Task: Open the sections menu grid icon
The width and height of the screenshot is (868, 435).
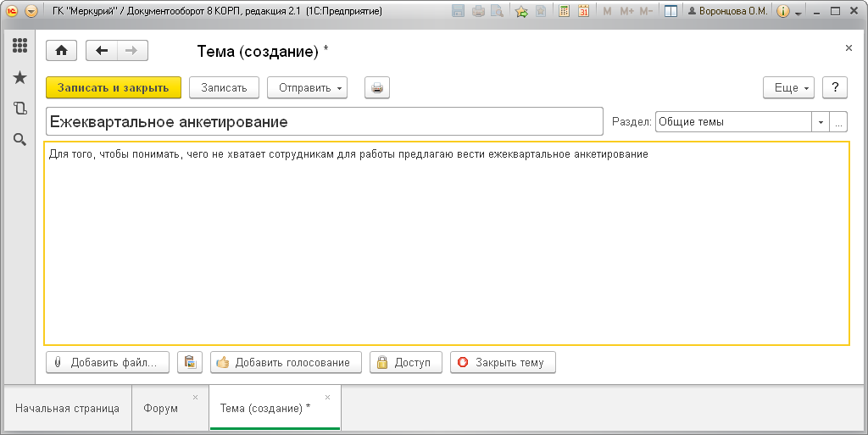Action: point(20,46)
